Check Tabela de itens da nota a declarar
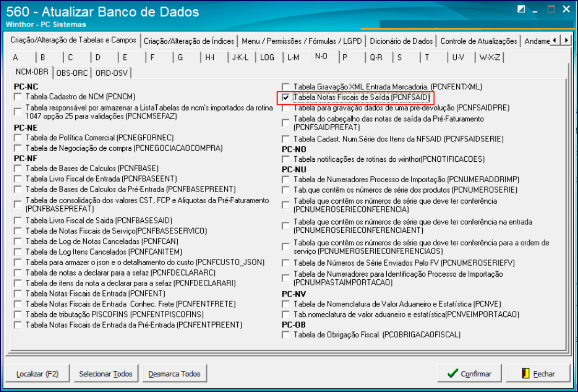578x392 pixels. (x=18, y=283)
